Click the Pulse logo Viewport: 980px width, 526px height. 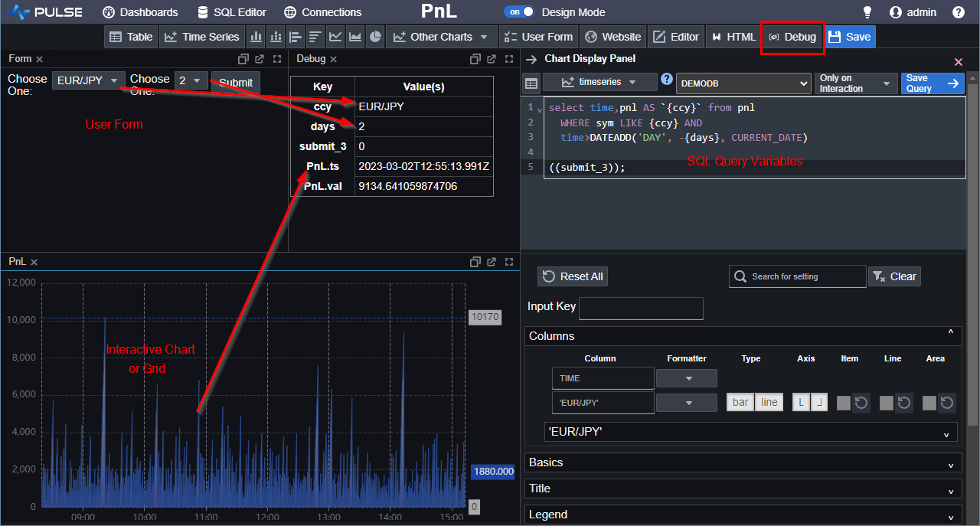click(47, 12)
